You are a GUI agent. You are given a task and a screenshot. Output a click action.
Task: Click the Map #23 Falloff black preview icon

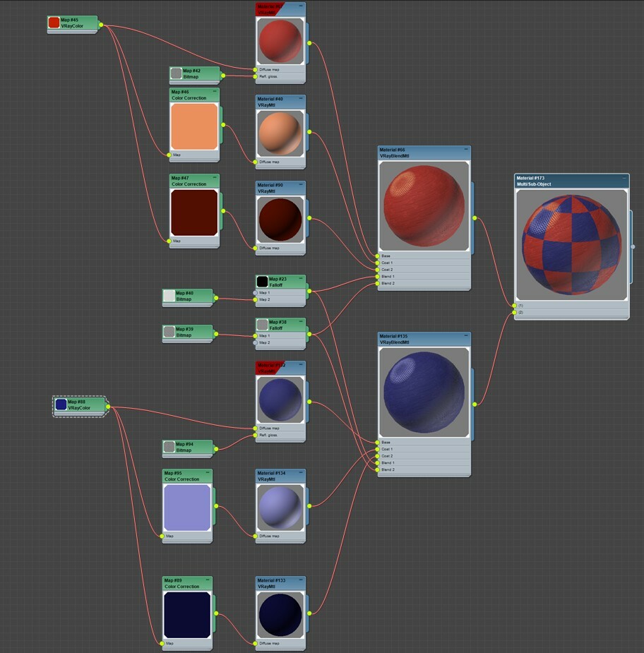[262, 281]
